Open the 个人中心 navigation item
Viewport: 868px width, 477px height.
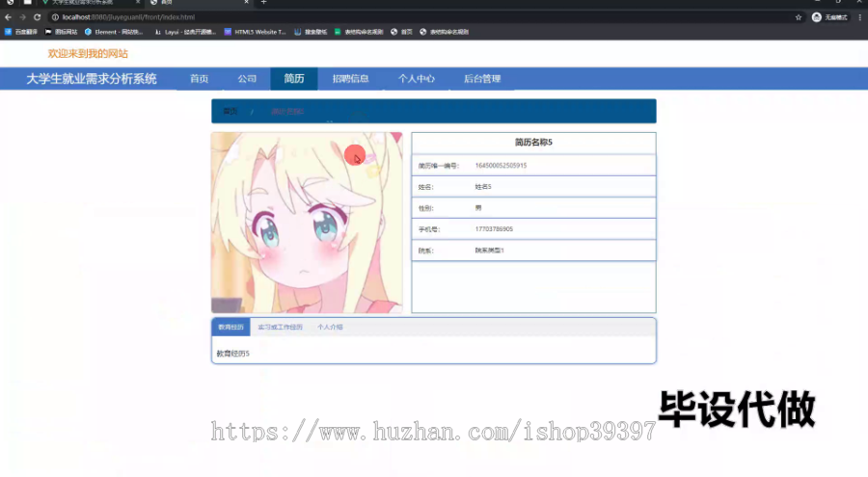click(x=417, y=79)
